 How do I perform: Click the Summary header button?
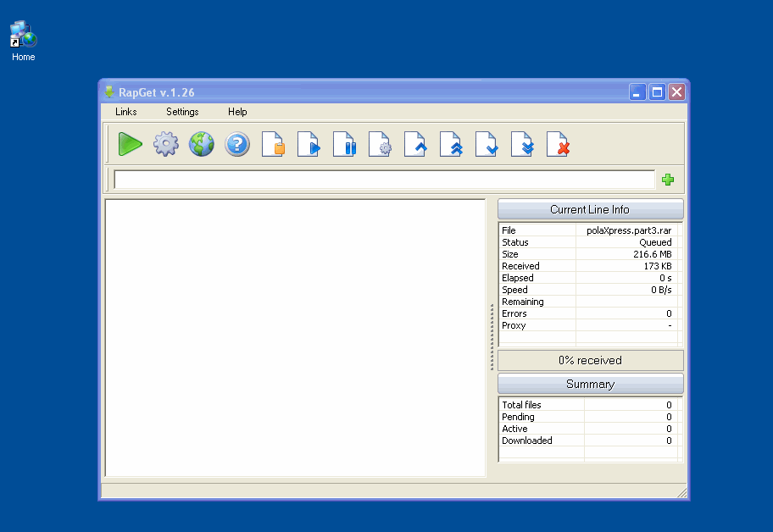pyautogui.click(x=590, y=384)
